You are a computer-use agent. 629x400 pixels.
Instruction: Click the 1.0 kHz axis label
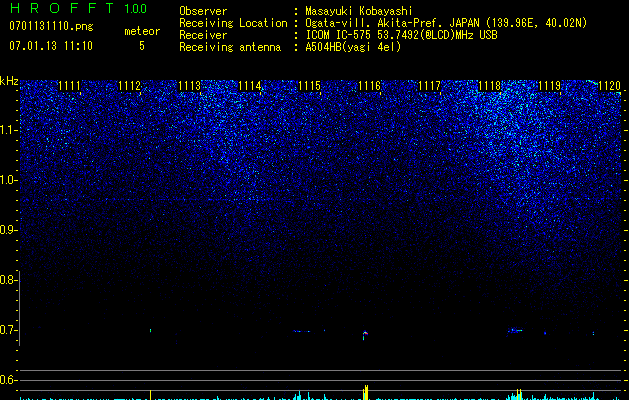[x=8, y=180]
